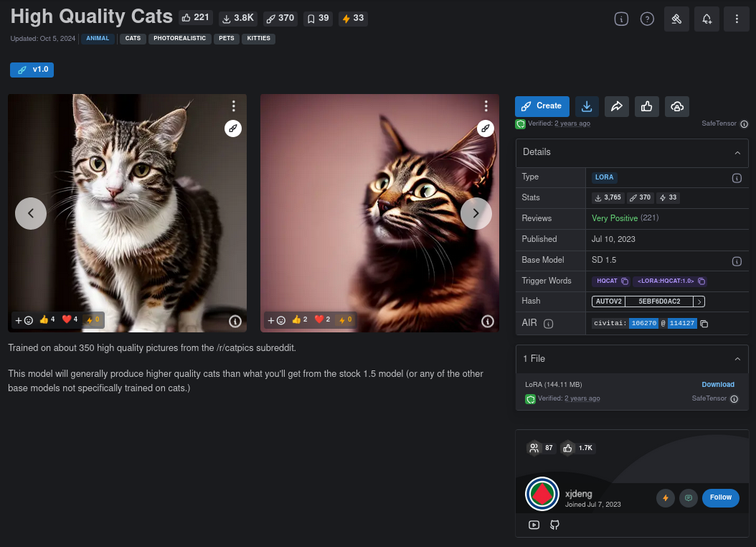Click the info icon in Base Model row
Image resolution: width=756 pixels, height=547 pixels.
click(737, 261)
